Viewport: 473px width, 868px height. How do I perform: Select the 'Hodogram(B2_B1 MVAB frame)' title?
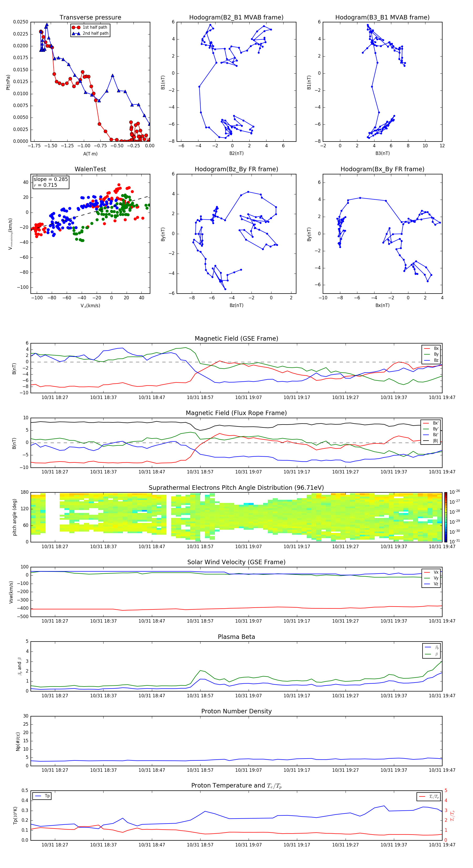pos(236,17)
